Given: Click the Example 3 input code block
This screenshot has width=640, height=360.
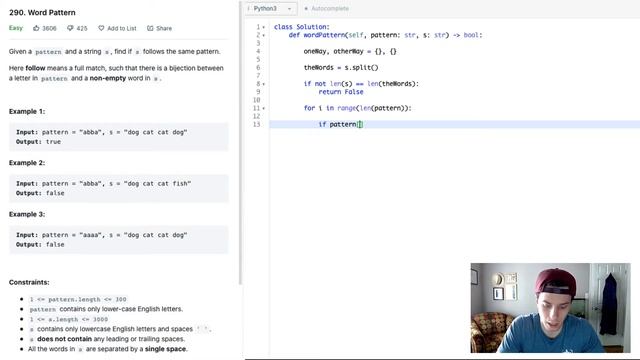Looking at the screenshot, I should (x=119, y=240).
